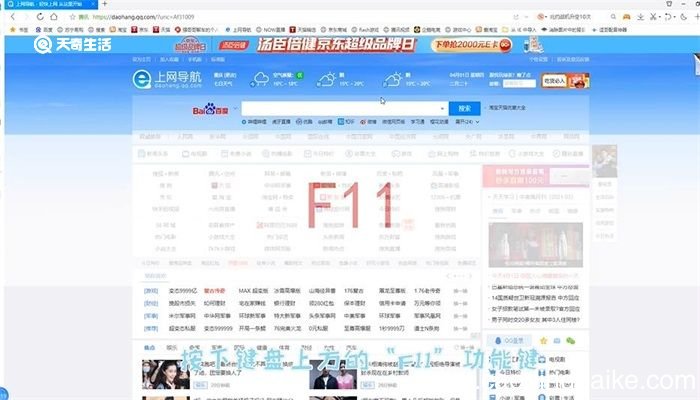Open the 加入收藏 link in the top strip
The height and width of the screenshot is (400, 700).
[x=169, y=59]
